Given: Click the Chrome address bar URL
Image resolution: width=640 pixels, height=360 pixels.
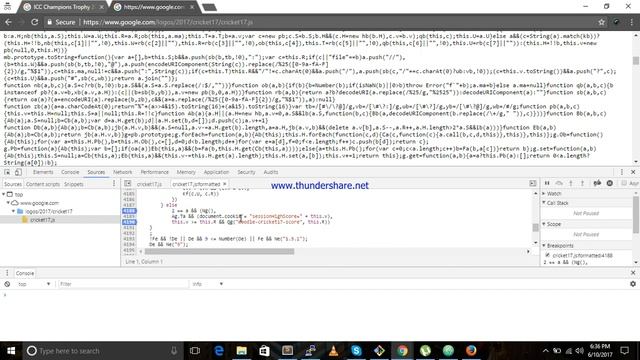Looking at the screenshot, I should point(168,22).
